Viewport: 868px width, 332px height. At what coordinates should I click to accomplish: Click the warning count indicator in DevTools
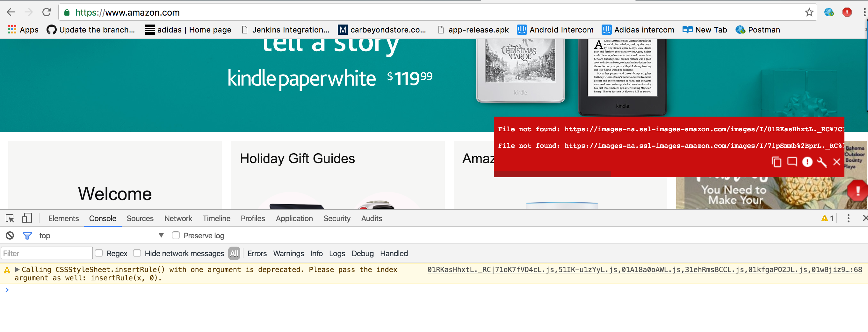pos(827,218)
